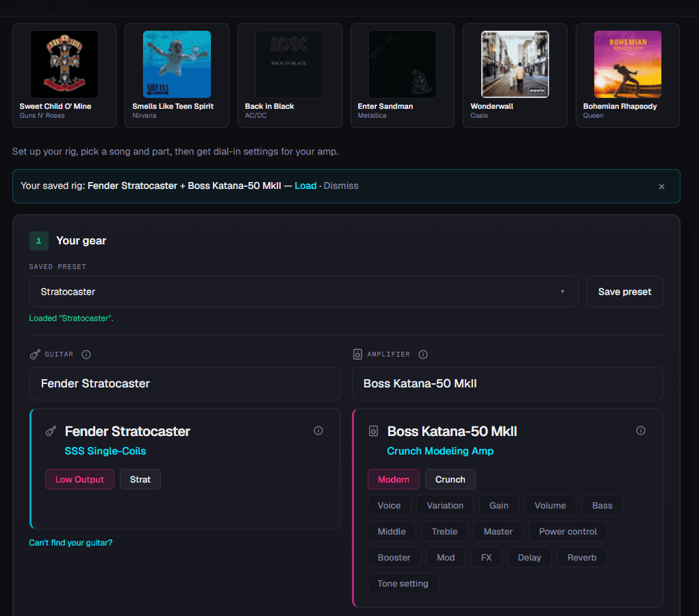Click the SSS Single-Coils subtitle
Viewport: 699px width, 616px height.
pos(105,451)
